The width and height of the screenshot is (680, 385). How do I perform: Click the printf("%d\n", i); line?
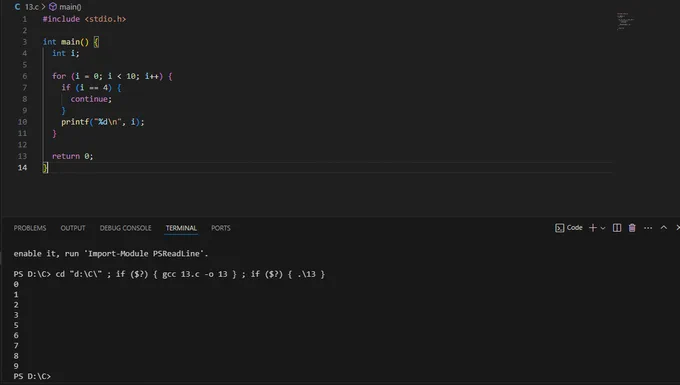[x=102, y=122]
